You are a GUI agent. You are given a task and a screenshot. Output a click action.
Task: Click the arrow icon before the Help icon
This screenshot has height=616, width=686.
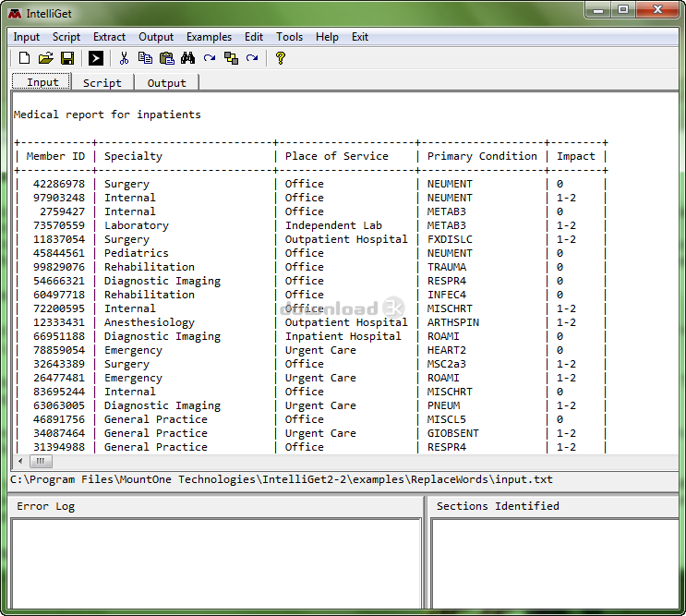coord(252,58)
